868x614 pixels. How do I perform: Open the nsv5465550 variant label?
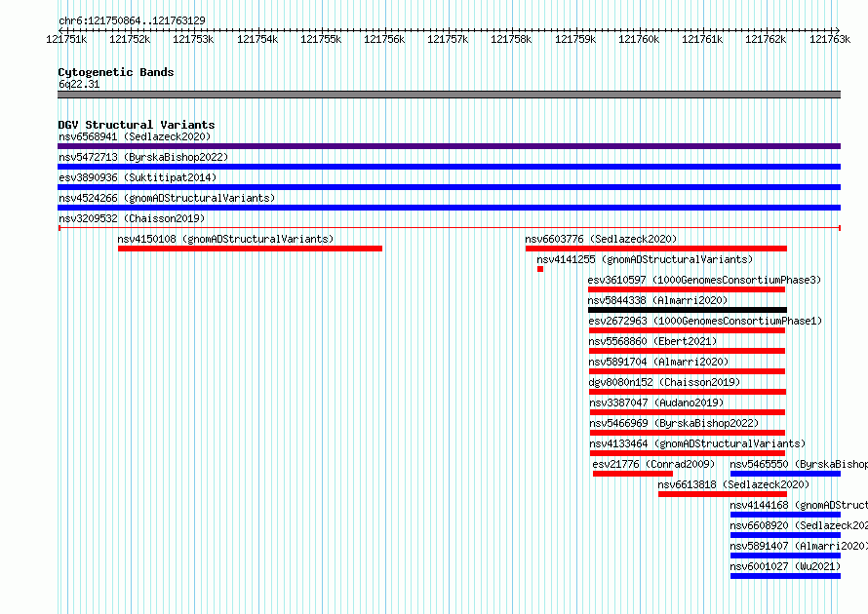[799, 464]
